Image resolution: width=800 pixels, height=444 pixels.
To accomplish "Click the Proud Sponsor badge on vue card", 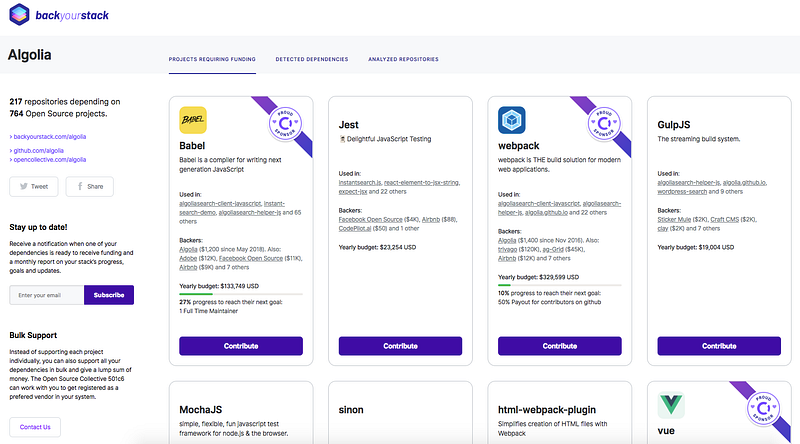I will click(x=763, y=408).
